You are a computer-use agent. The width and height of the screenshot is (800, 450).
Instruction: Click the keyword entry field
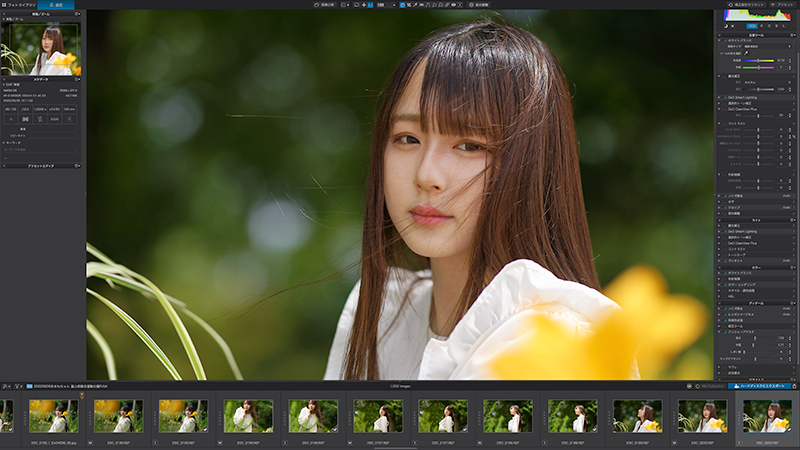click(40, 149)
